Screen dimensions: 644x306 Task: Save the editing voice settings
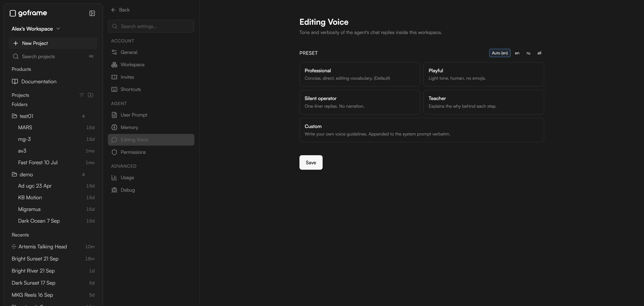pyautogui.click(x=311, y=162)
